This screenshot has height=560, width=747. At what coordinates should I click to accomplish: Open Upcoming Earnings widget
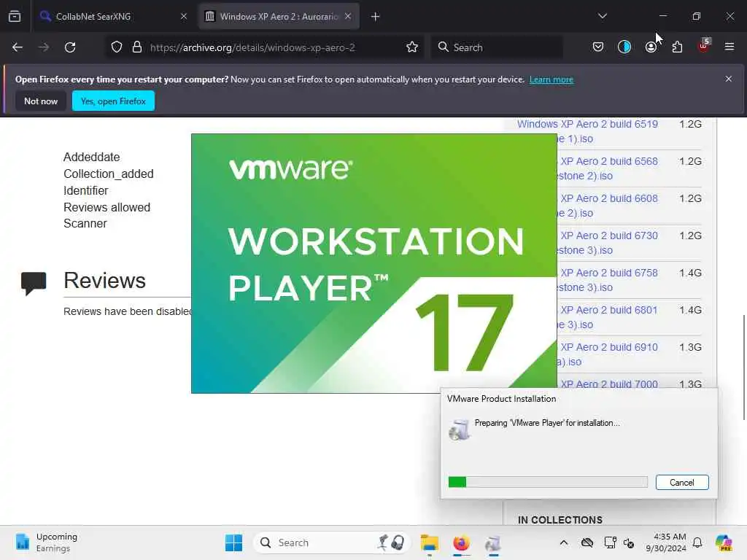pyautogui.click(x=46, y=542)
